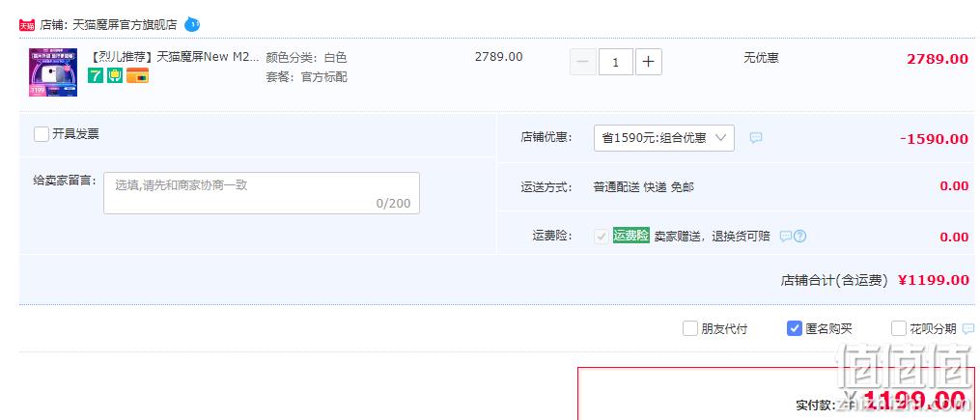This screenshot has height=420, width=980.
Task: Open the blue Wangwang chat icon beside store name
Action: click(x=192, y=25)
